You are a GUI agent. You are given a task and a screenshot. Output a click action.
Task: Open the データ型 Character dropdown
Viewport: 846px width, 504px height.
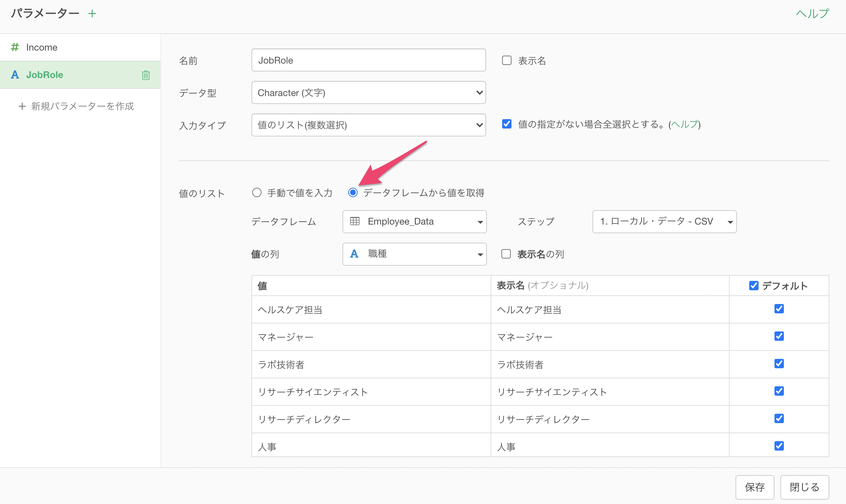pos(368,93)
